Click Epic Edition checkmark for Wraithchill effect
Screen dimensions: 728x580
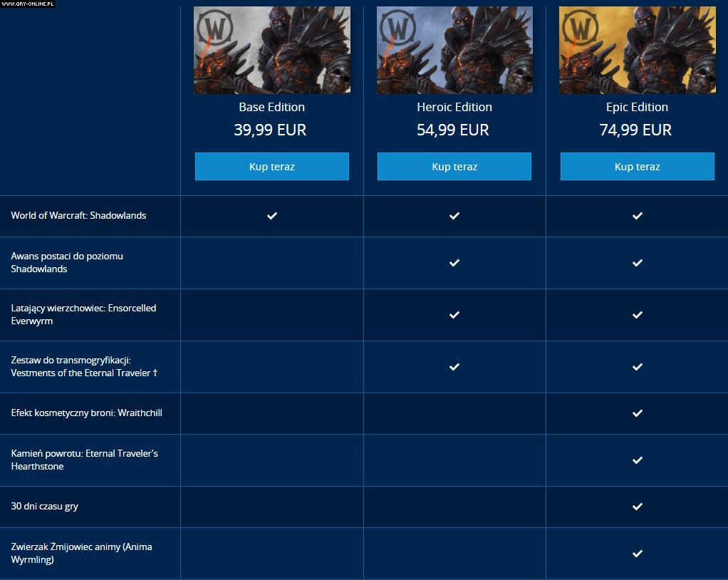(637, 413)
